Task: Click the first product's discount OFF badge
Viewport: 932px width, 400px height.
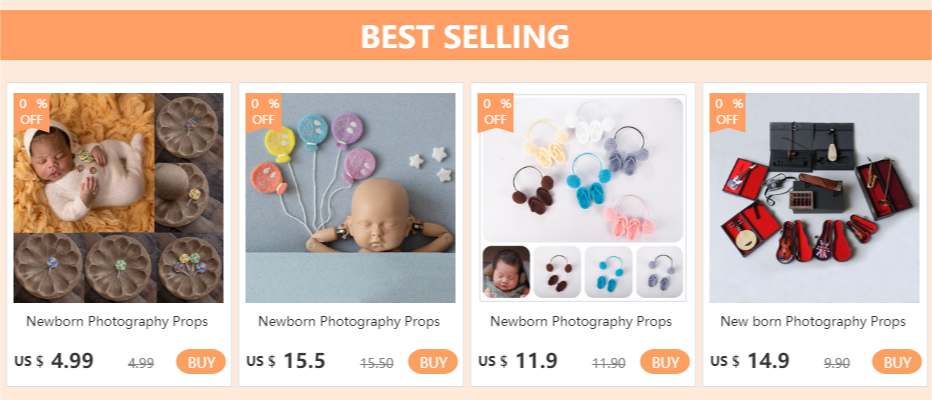Action: 32,111
